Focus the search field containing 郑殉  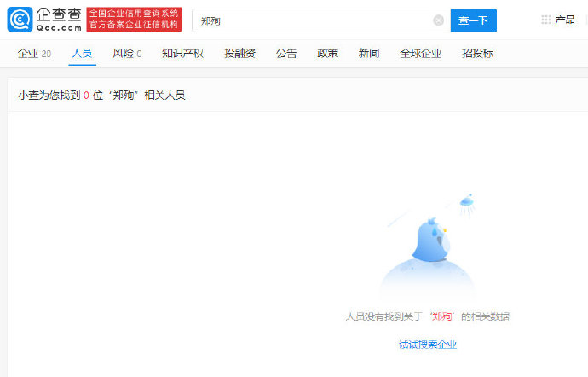pos(321,20)
